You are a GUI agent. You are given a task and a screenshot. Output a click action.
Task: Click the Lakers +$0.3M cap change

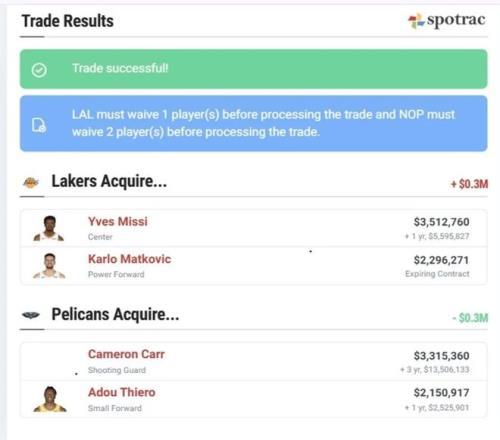click(469, 184)
